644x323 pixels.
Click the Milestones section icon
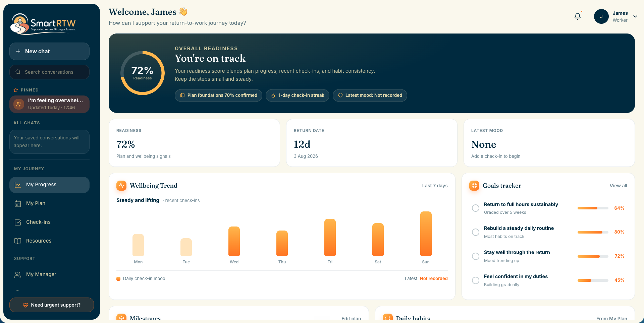click(x=121, y=317)
